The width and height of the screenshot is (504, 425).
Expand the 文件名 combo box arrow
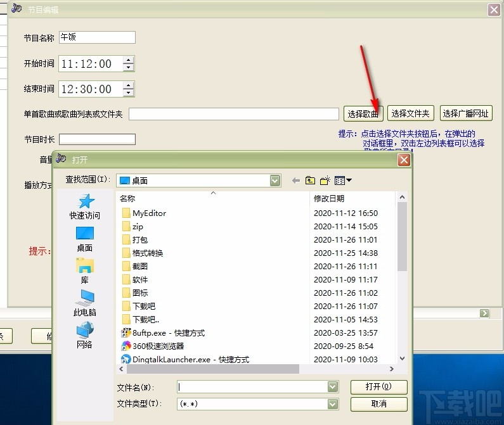pyautogui.click(x=333, y=387)
